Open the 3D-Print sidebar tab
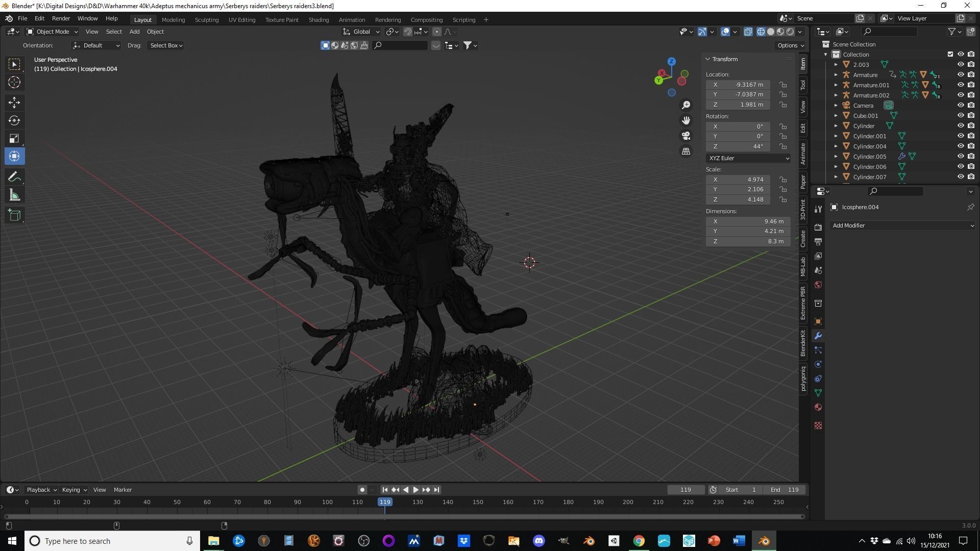The width and height of the screenshot is (980, 551). (803, 210)
